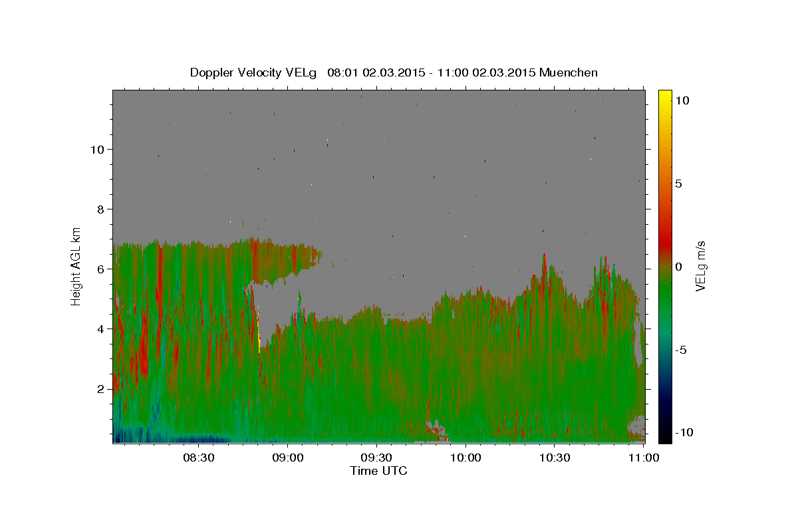This screenshot has width=798, height=532.
Task: Click the '10:30' time tick label
Action: coord(555,458)
